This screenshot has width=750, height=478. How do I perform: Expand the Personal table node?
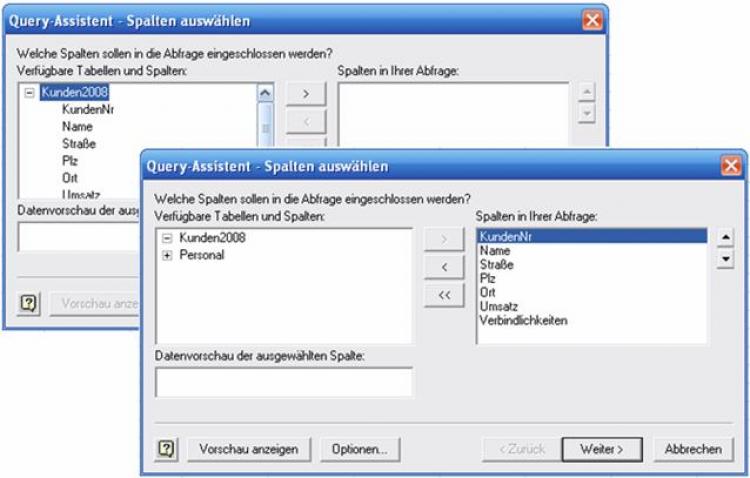[167, 255]
